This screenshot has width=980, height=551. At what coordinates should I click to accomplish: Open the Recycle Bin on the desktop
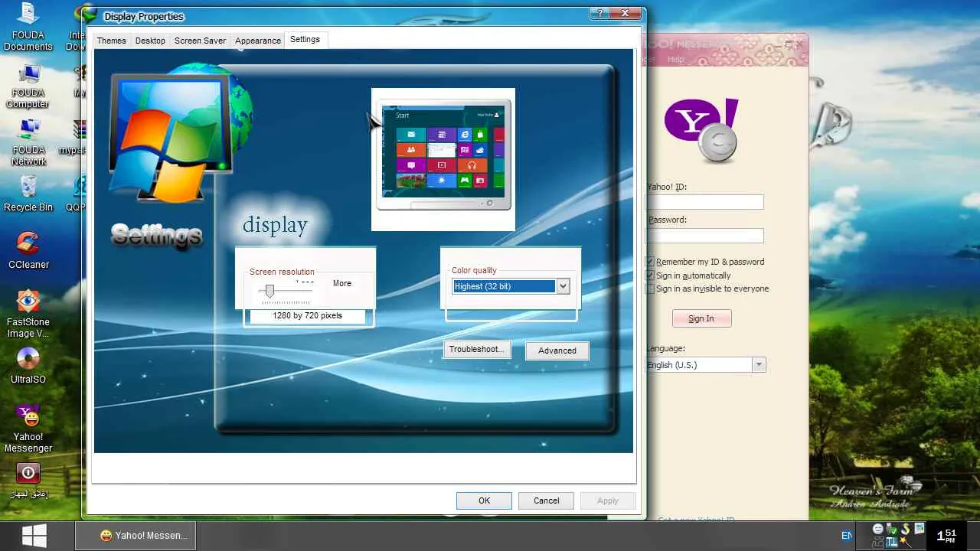pyautogui.click(x=28, y=194)
